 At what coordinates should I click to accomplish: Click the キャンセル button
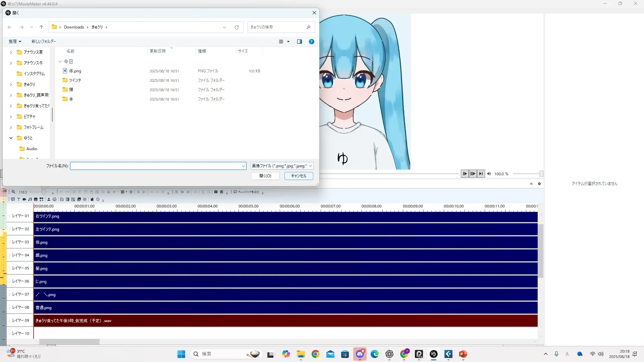(x=299, y=176)
